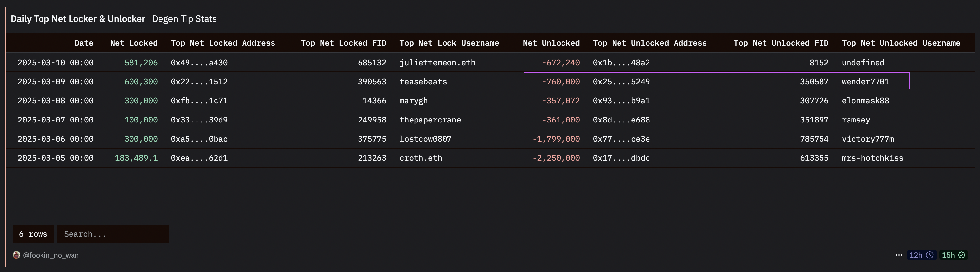Select unlocked address 0x1b....48a2
This screenshot has height=272, width=980.
(x=621, y=62)
